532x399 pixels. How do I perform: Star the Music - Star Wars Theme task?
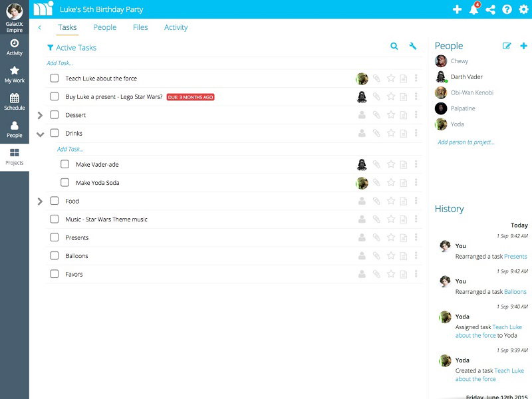click(x=392, y=219)
